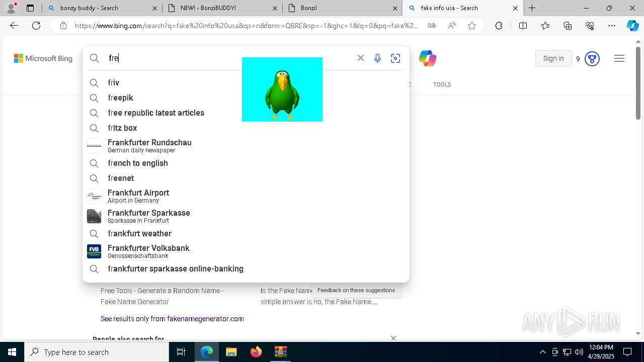Pick frankfurt weather suggestion
644x362 pixels.
point(246,233)
